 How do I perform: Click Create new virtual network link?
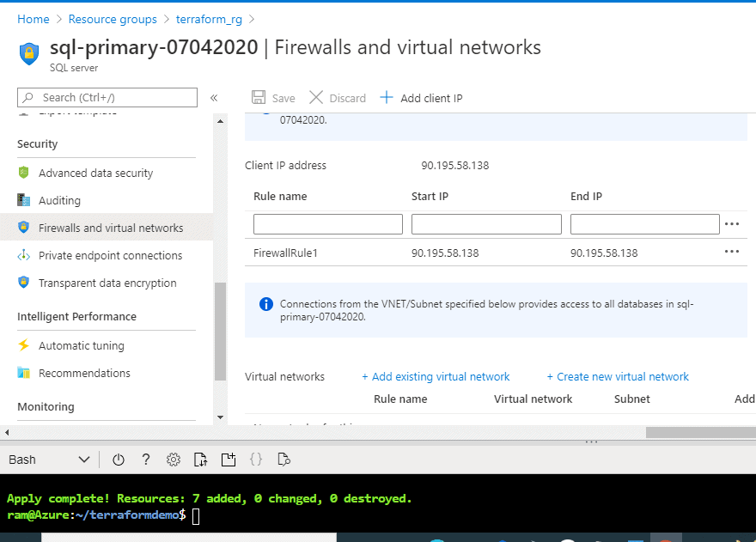[x=618, y=376]
